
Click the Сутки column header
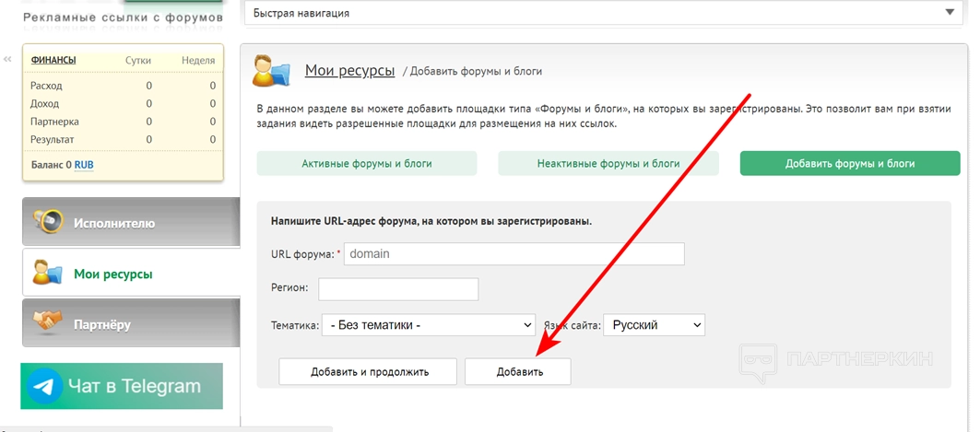pyautogui.click(x=138, y=61)
